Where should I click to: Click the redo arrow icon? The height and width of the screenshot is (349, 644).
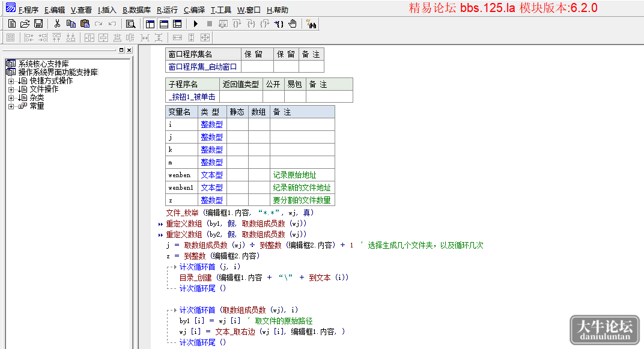tap(99, 24)
